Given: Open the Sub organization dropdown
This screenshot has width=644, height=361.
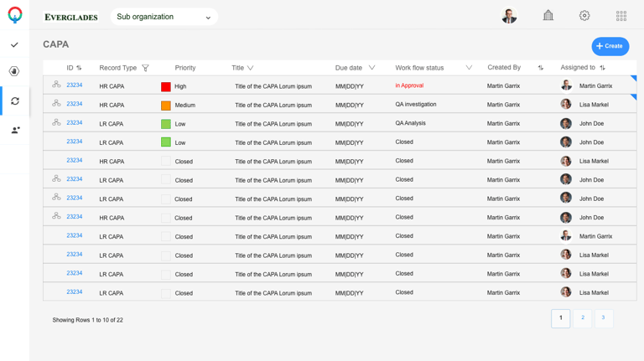Looking at the screenshot, I should coord(164,17).
